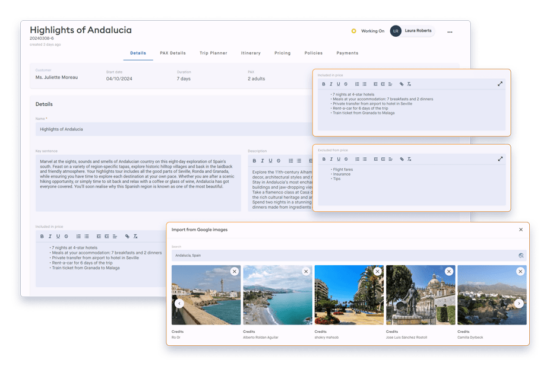Insert link in the bottom-left Included in price editor
The height and width of the screenshot is (366, 550).
click(x=127, y=237)
